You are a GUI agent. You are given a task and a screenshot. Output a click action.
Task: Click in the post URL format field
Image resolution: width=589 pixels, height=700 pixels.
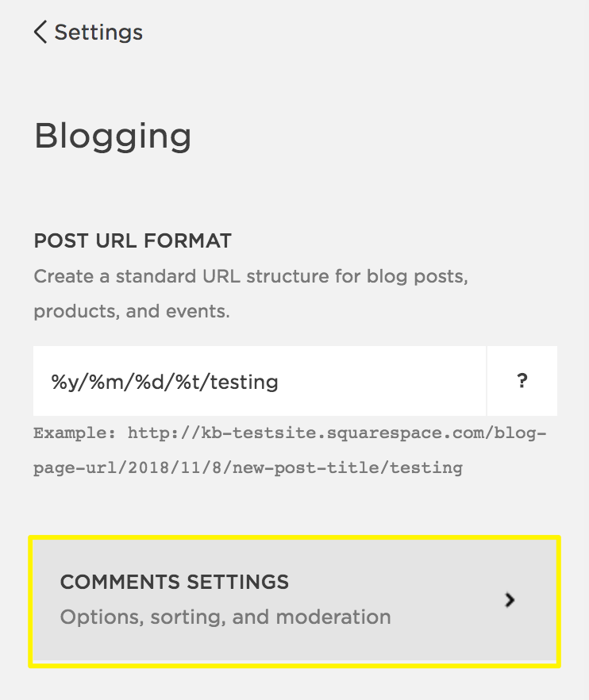pyautogui.click(x=259, y=381)
